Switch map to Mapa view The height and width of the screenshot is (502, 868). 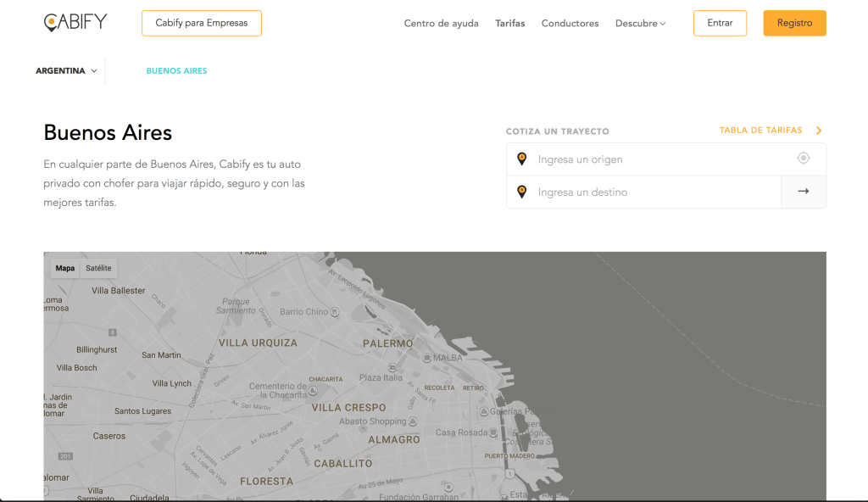pos(65,268)
